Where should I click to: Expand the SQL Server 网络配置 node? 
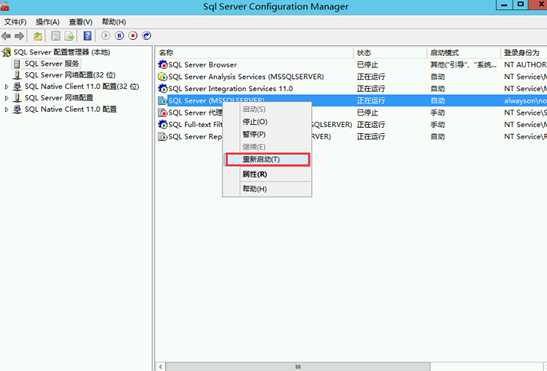[x=6, y=98]
